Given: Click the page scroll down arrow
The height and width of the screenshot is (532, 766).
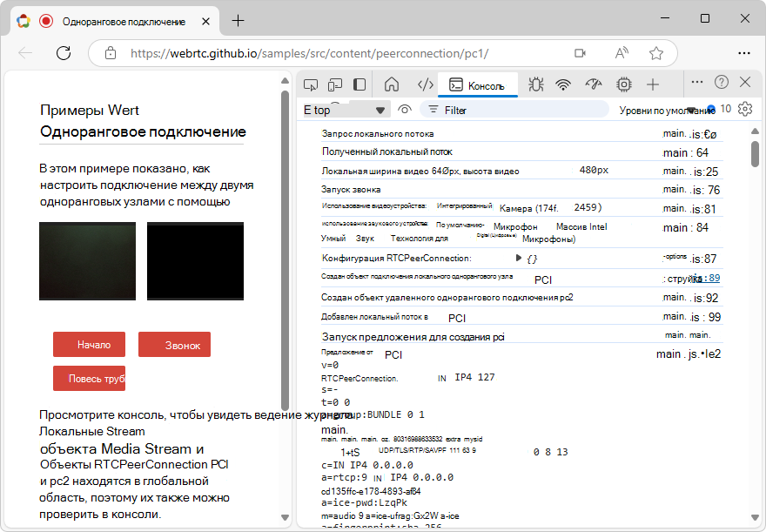Looking at the screenshot, I should (x=286, y=517).
